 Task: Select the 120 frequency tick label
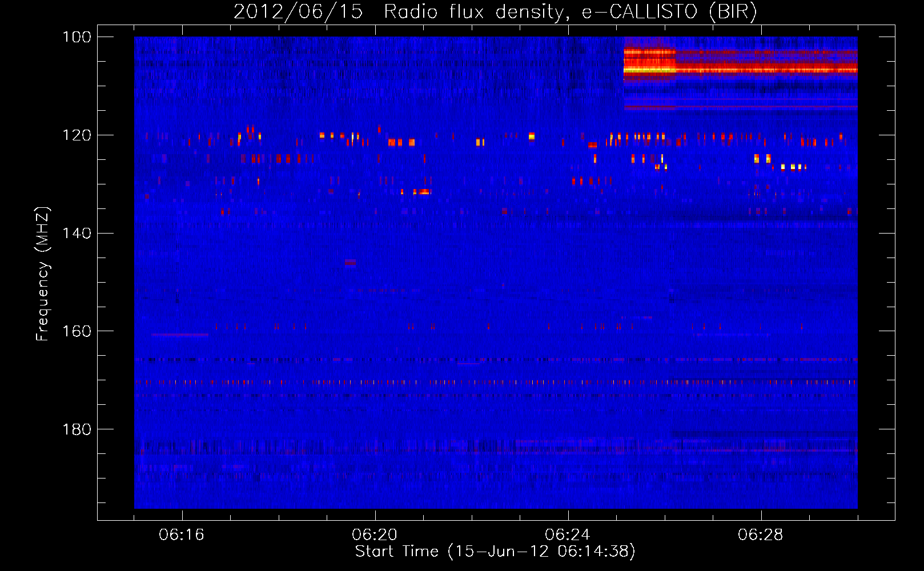[x=77, y=135]
